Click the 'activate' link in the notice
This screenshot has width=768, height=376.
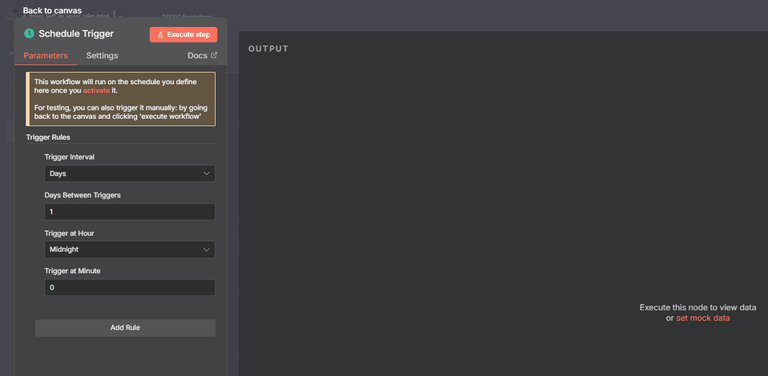pyautogui.click(x=96, y=91)
